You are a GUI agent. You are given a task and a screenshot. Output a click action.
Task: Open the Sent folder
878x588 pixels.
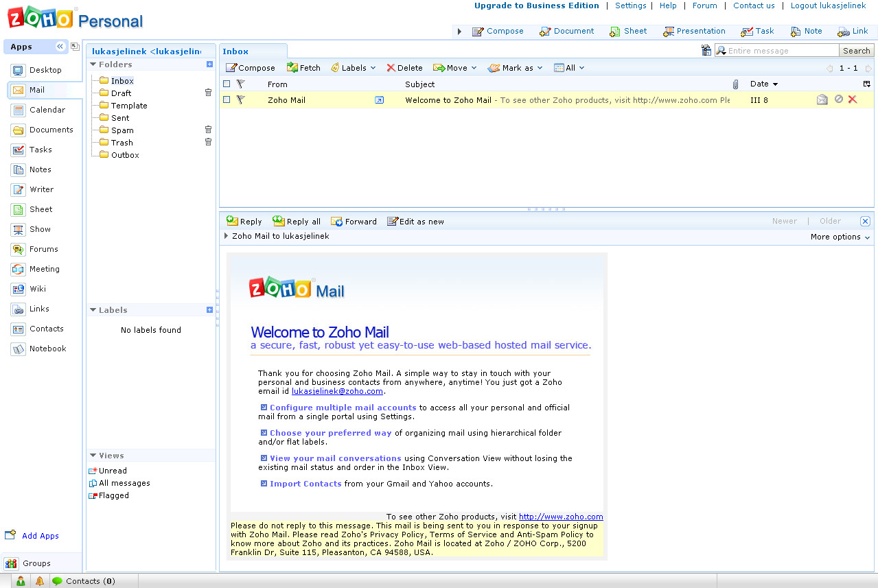click(x=120, y=118)
